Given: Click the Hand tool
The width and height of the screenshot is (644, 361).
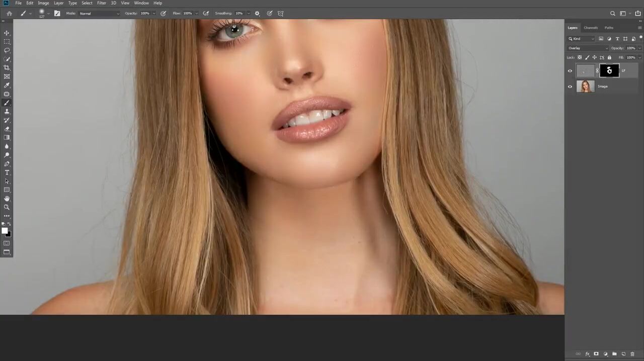Looking at the screenshot, I should [7, 199].
